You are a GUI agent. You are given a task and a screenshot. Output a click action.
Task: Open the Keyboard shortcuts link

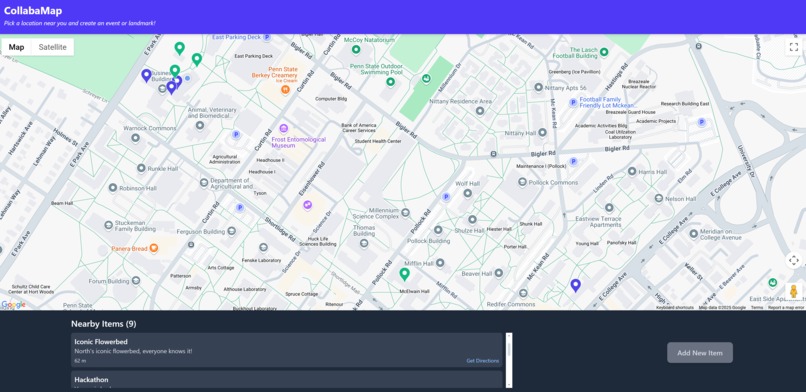point(674,307)
